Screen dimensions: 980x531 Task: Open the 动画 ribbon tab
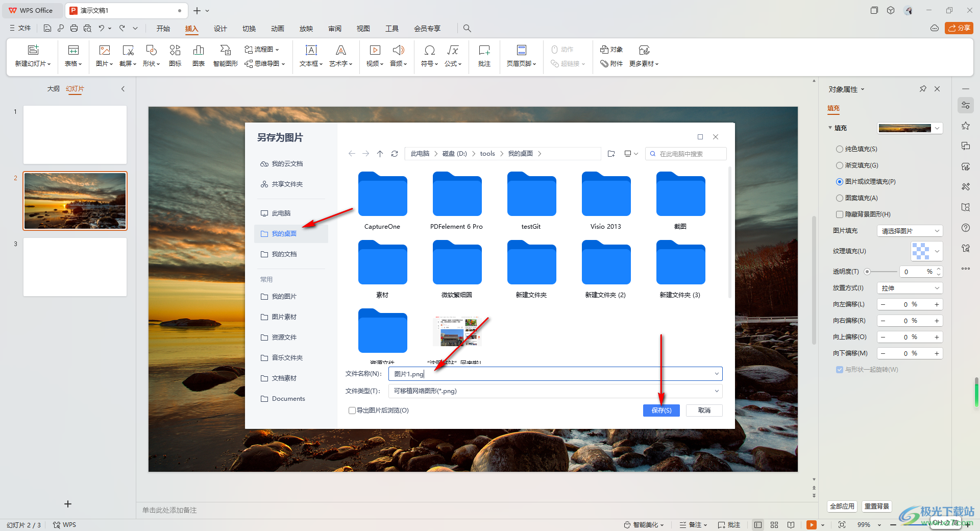click(x=278, y=29)
